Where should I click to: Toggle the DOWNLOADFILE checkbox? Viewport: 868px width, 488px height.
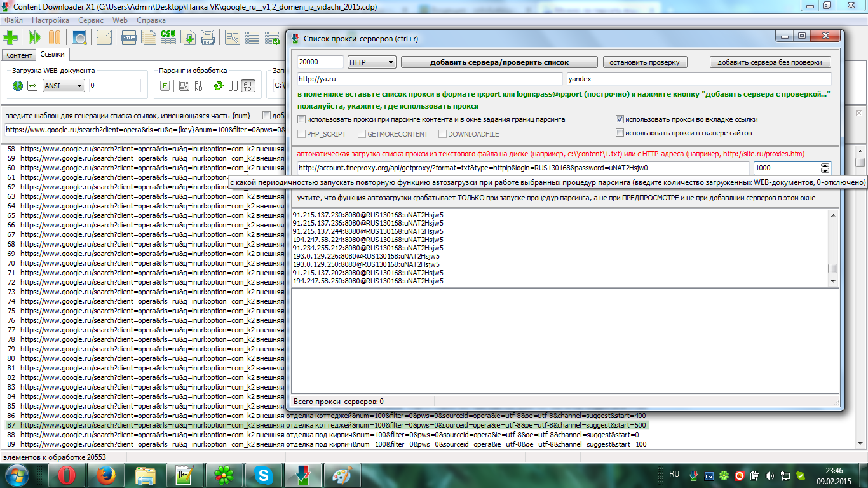[442, 134]
